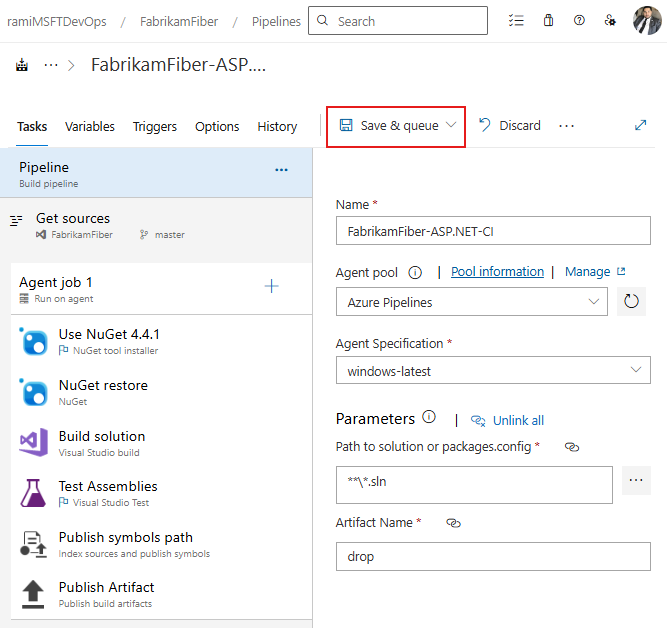Select NuGet restore task icon
The image size is (667, 628).
(34, 392)
